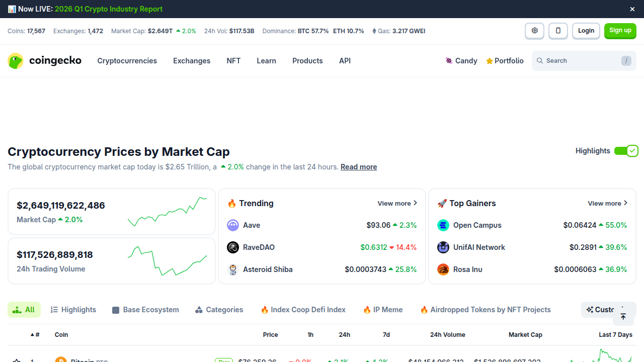Screen dimensions: 644x362
Task: Click the Bitcoin icon in the table
Action: click(x=62, y=360)
